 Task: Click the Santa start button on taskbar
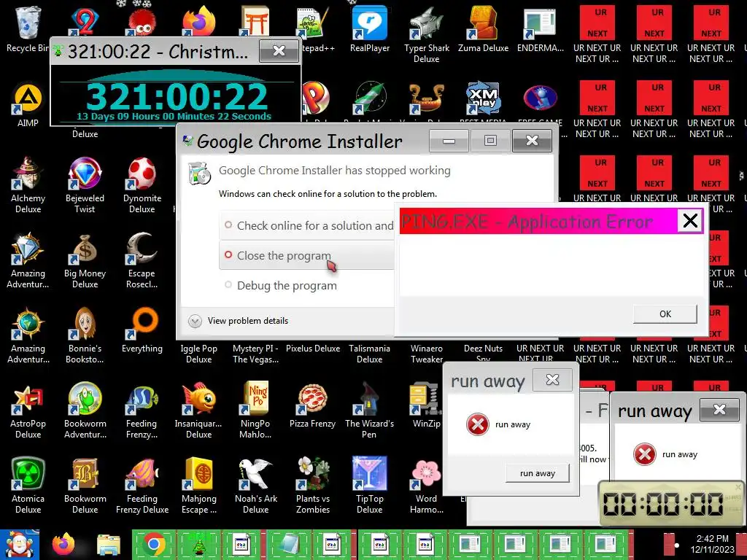coord(20,544)
